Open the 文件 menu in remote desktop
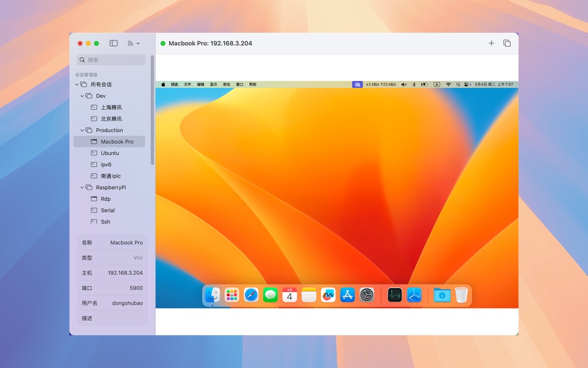The image size is (588, 368). click(188, 84)
